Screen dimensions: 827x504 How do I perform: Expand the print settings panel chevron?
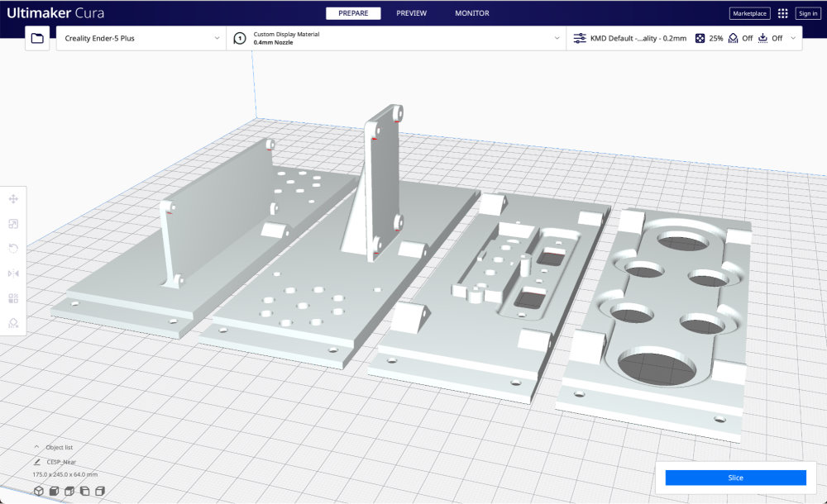click(793, 38)
